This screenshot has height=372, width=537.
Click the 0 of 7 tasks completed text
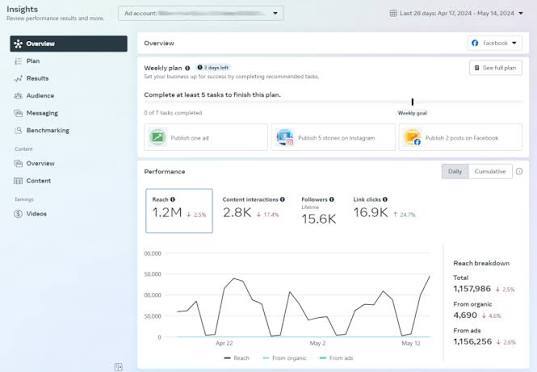click(173, 113)
